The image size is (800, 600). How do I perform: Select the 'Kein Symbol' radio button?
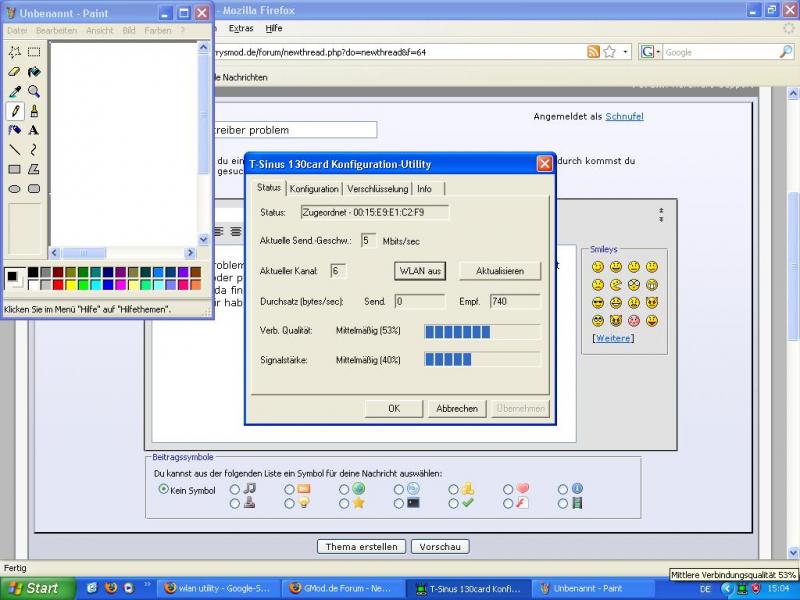point(164,490)
